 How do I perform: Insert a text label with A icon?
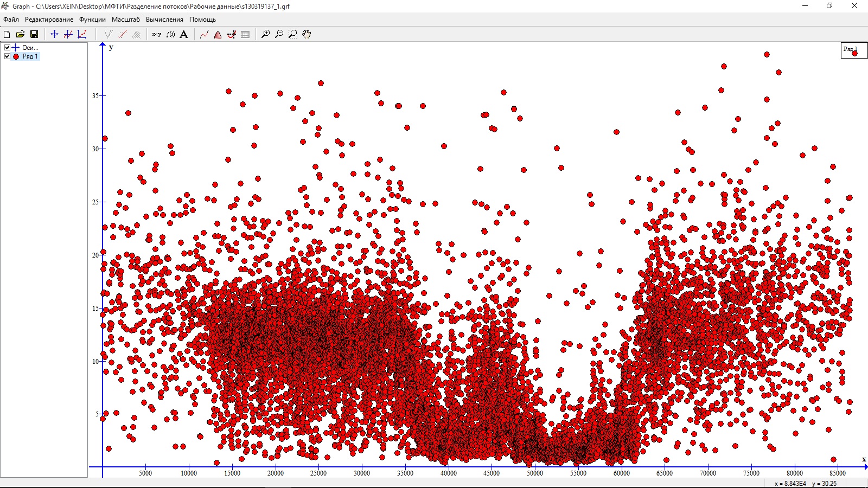pos(184,34)
